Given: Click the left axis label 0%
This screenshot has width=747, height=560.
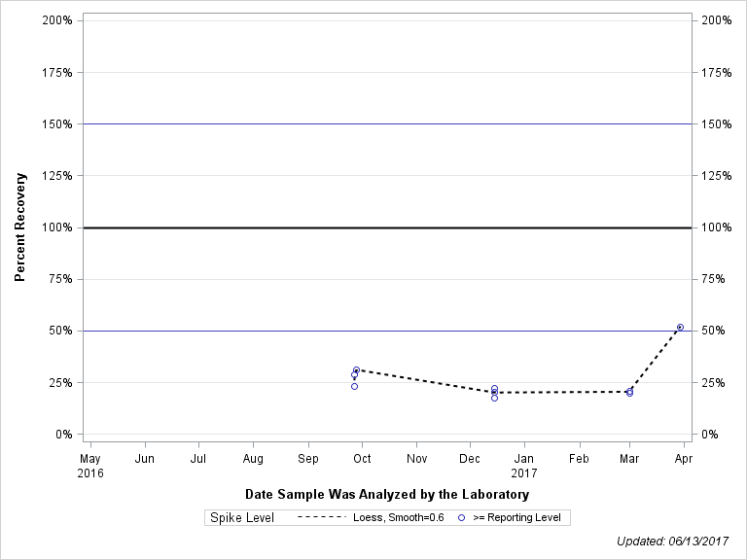Looking at the screenshot, I should 64,435.
